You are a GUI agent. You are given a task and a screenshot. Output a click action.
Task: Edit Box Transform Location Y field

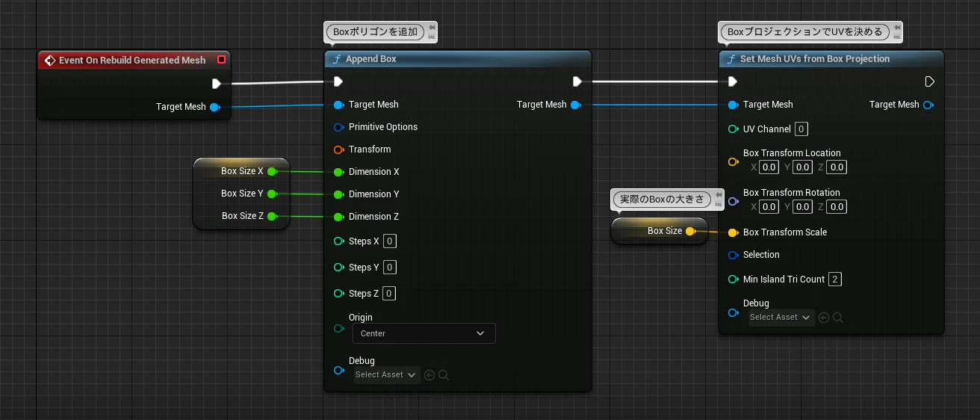[803, 167]
